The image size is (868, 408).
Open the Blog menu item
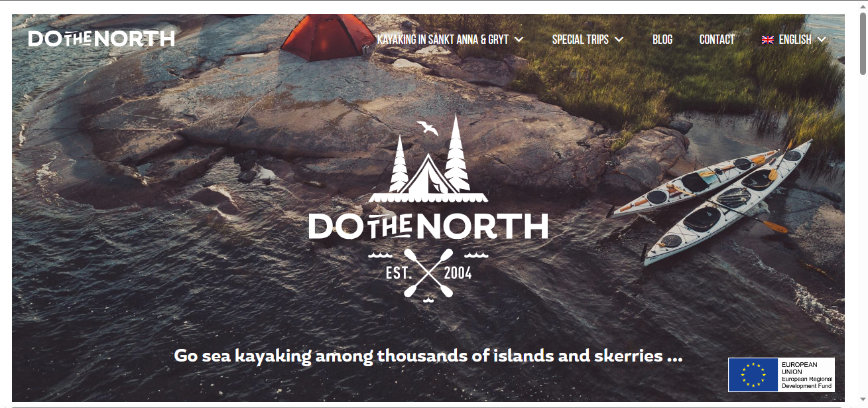(662, 40)
